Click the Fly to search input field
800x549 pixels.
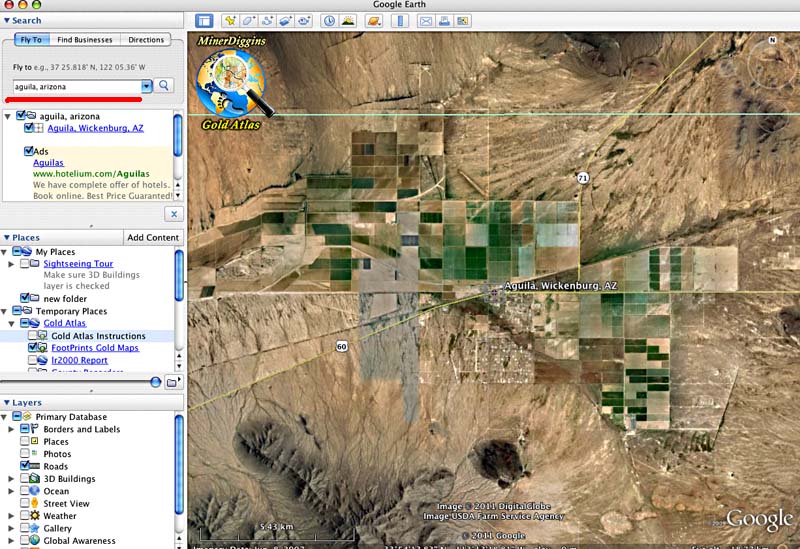(x=77, y=86)
